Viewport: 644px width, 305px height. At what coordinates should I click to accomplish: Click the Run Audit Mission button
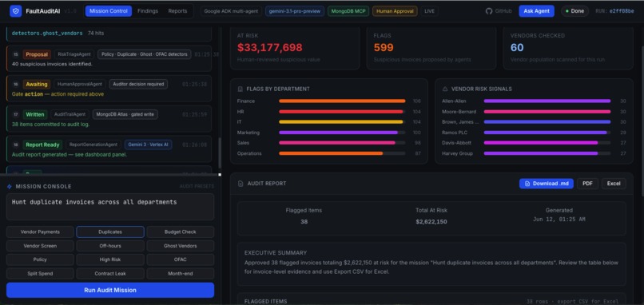110,290
